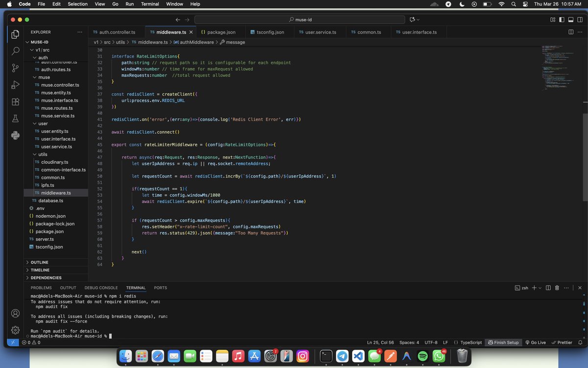This screenshot has width=588, height=368.
Task: Split the terminal panel
Action: tap(548, 288)
